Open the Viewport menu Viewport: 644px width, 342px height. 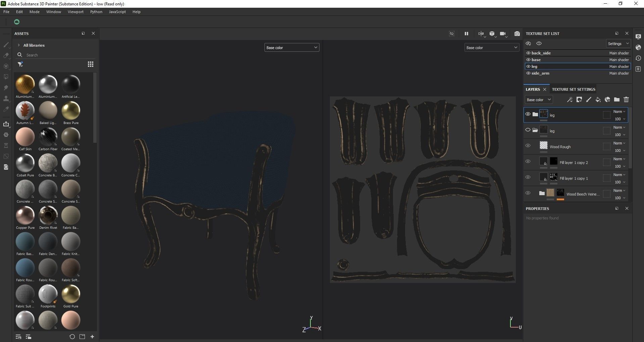76,12
